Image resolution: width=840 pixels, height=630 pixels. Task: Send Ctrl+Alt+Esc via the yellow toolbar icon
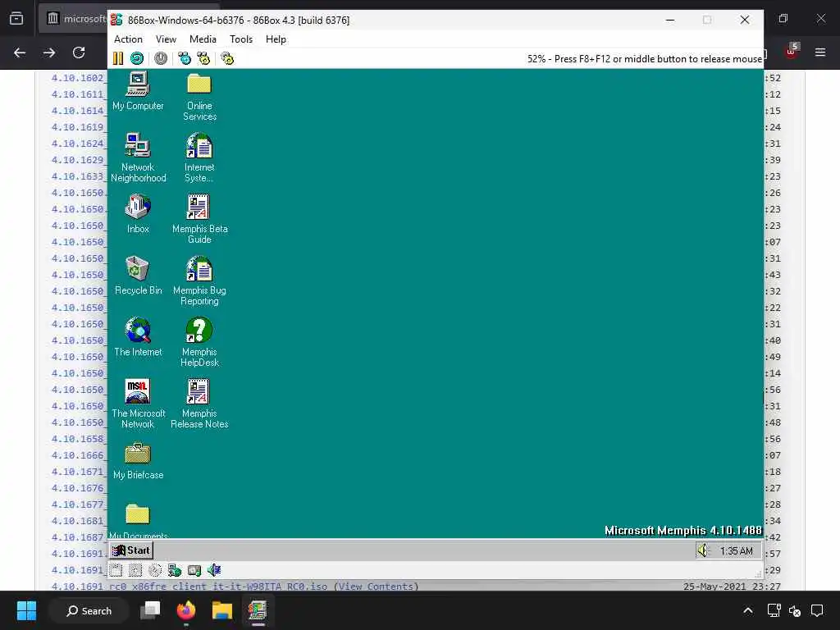[x=203, y=58]
